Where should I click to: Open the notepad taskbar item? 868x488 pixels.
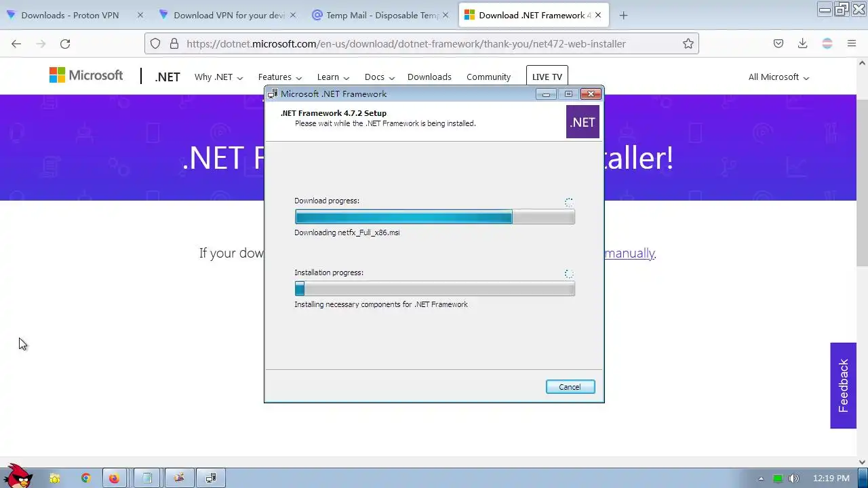(146, 478)
